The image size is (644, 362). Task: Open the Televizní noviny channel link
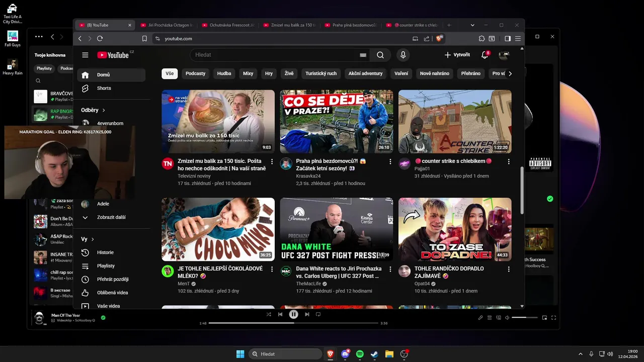click(x=194, y=176)
